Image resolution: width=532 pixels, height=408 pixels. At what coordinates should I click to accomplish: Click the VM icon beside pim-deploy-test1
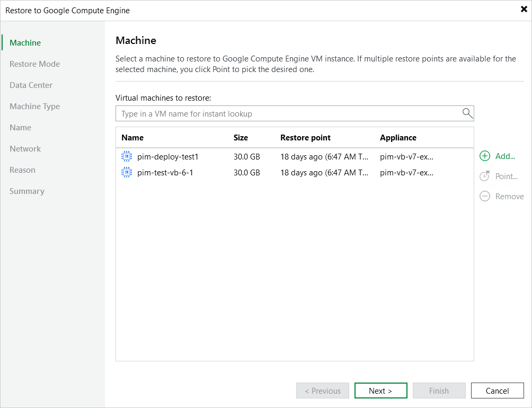click(x=127, y=156)
